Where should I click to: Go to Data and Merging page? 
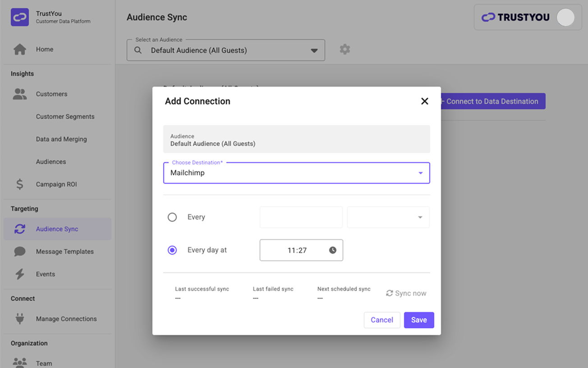[x=61, y=139]
